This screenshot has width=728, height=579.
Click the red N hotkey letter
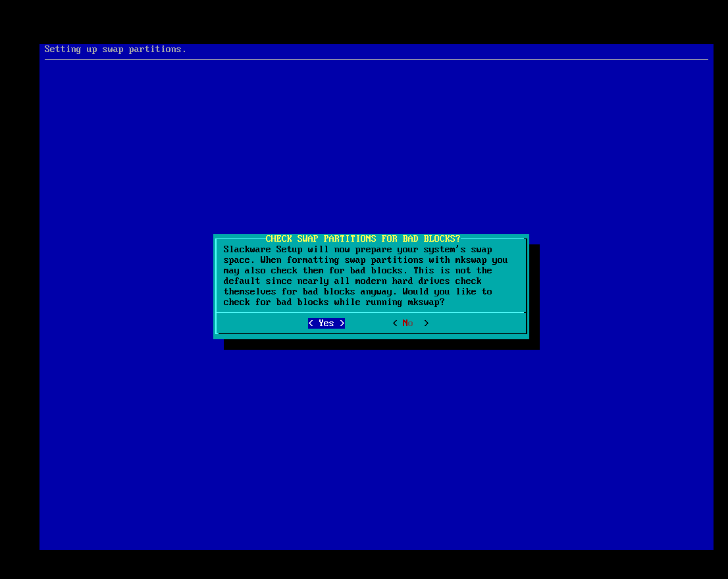coord(405,323)
